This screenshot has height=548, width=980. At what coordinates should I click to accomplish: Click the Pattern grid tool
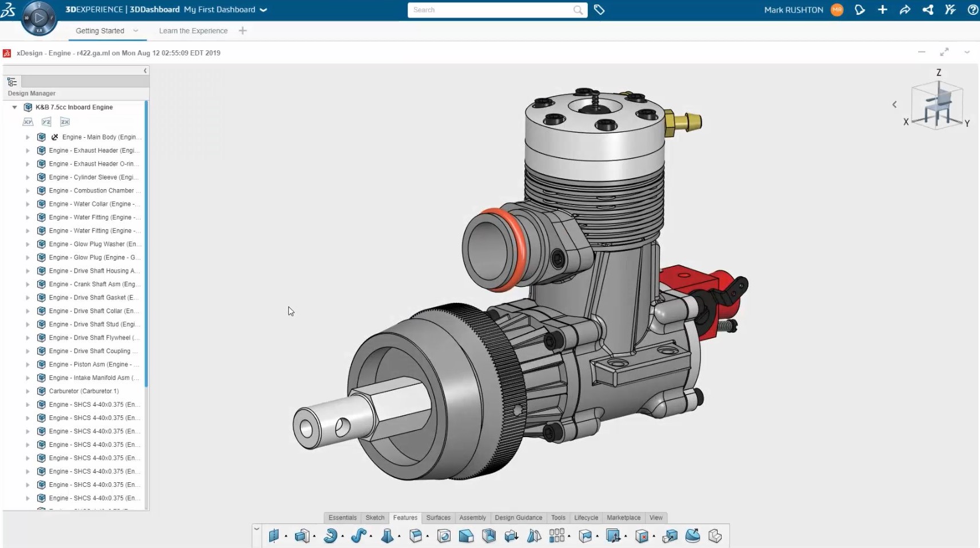click(556, 536)
